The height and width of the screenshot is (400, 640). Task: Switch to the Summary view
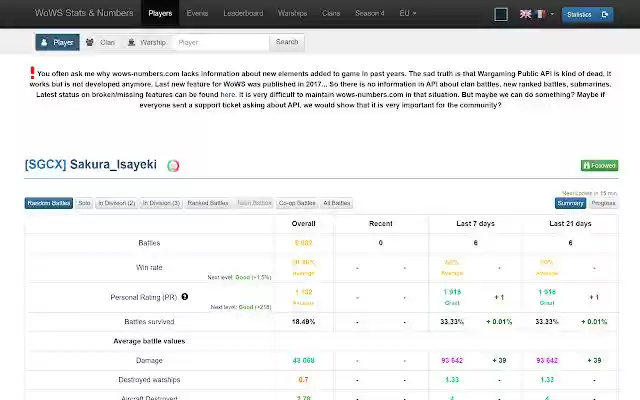570,203
